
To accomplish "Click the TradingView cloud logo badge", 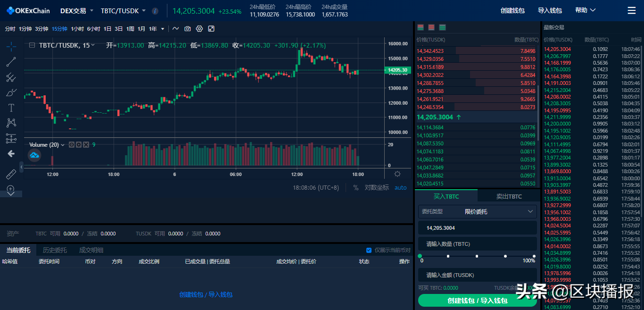I will pyautogui.click(x=34, y=155).
